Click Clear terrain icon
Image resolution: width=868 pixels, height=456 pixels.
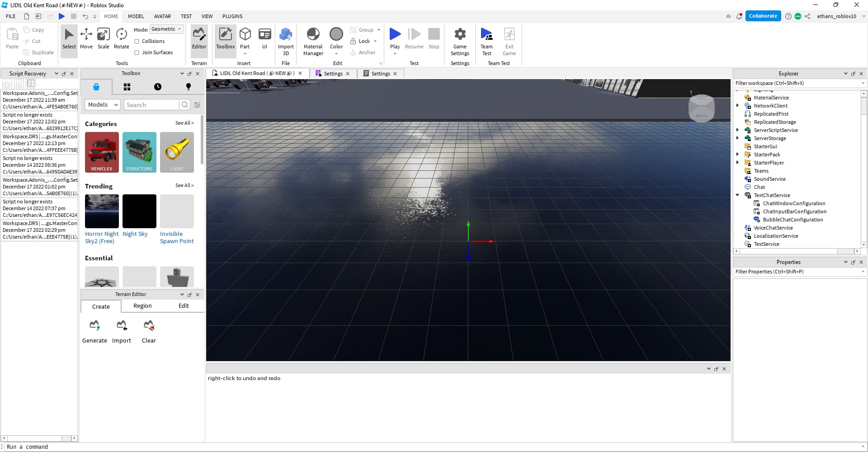[149, 325]
